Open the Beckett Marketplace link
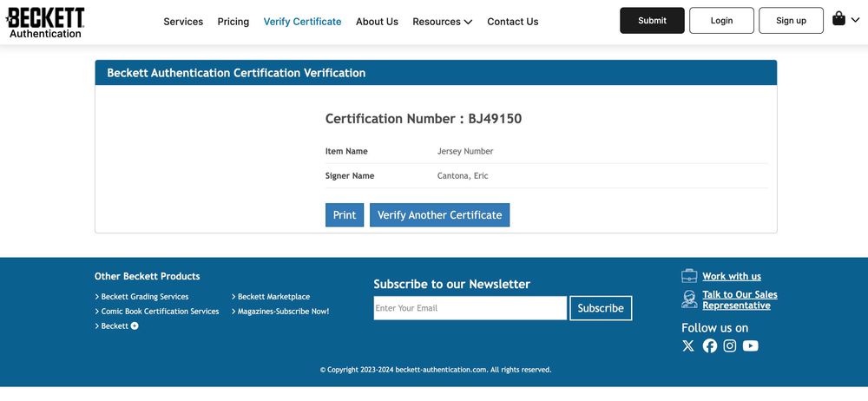The image size is (868, 401). click(x=273, y=297)
